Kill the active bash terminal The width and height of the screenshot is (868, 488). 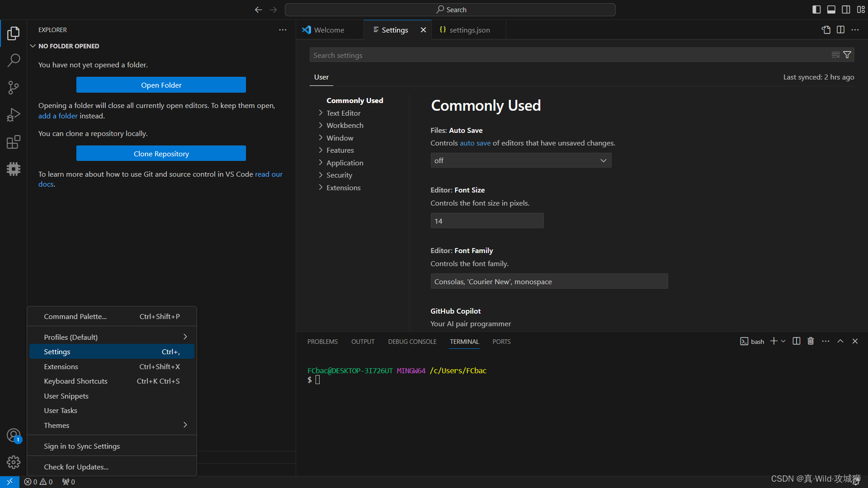point(810,341)
